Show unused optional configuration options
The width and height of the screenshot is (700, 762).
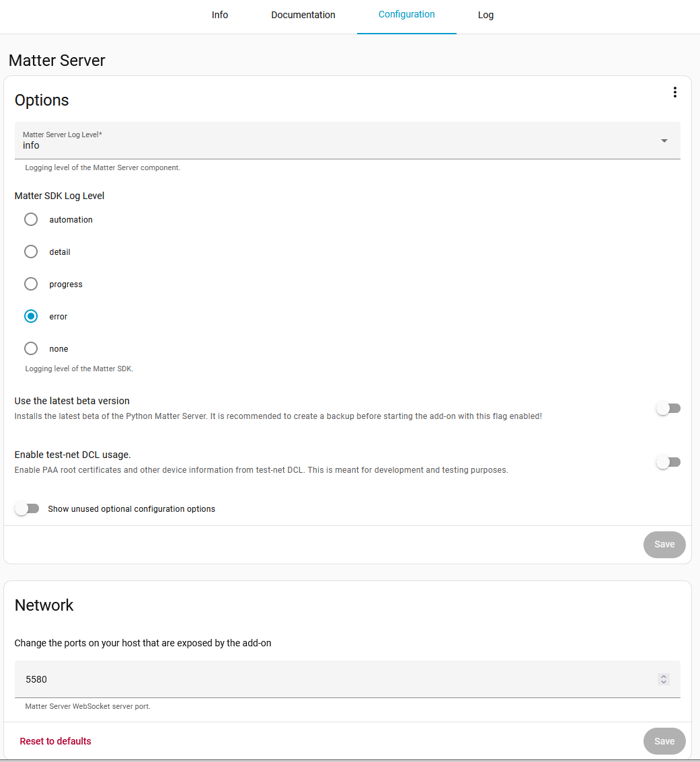[27, 508]
